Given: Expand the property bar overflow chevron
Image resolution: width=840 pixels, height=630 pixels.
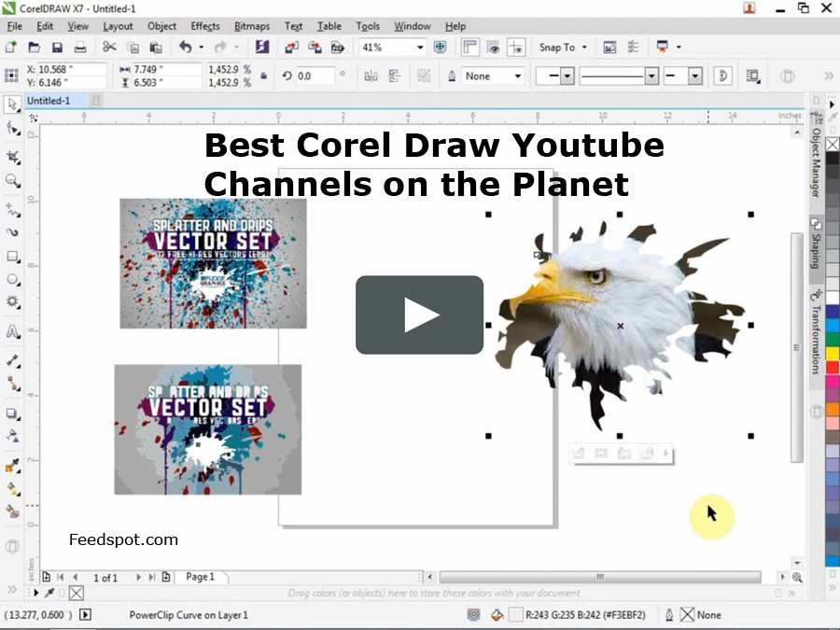Looking at the screenshot, I should point(829,77).
